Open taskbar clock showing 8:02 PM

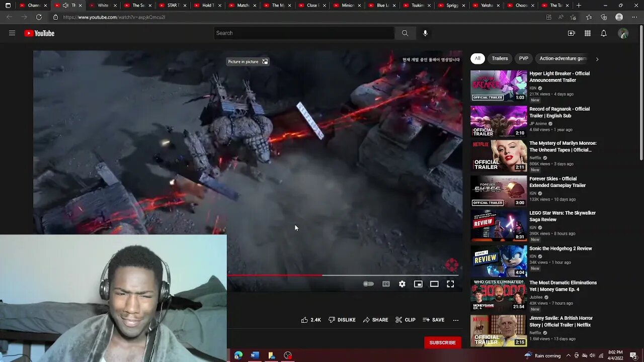coord(615,355)
